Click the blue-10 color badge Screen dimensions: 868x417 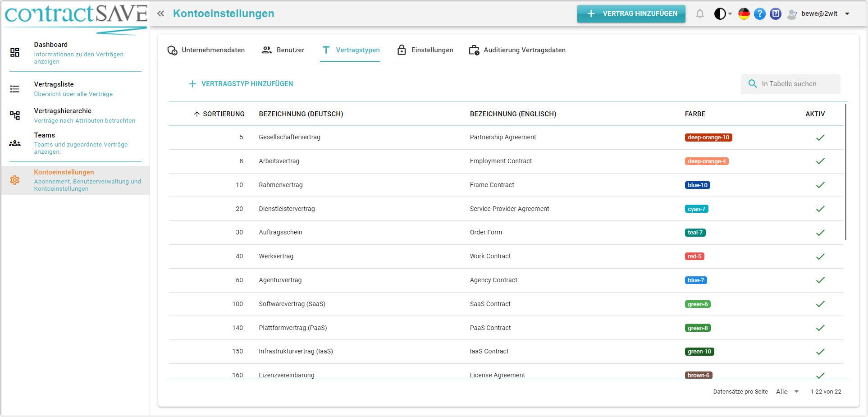pos(698,185)
